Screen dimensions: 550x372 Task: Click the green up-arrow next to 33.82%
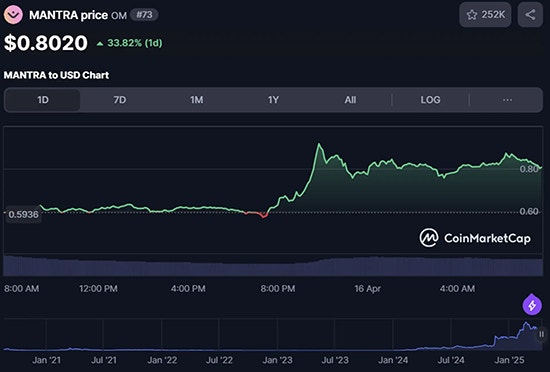(100, 43)
